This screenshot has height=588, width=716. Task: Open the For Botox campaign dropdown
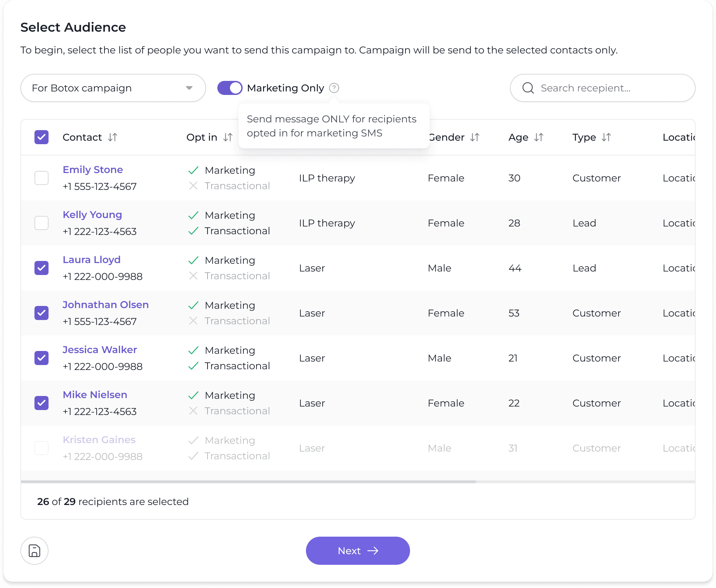[106, 88]
